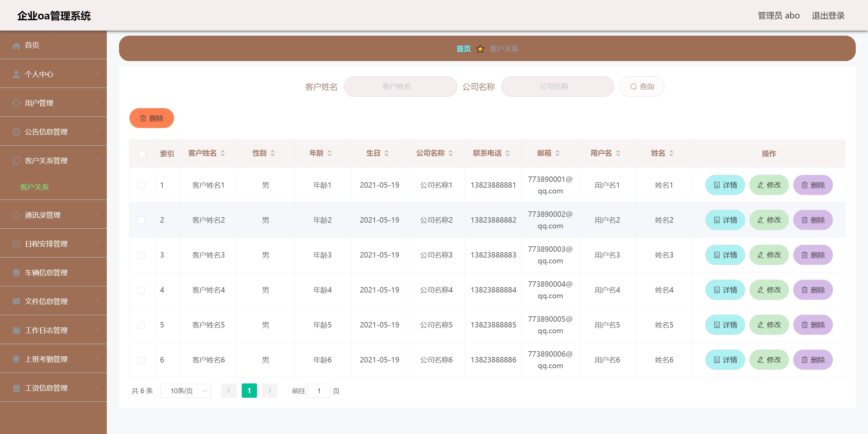
Task: Open 上班考勤管理 menu item
Action: click(53, 359)
